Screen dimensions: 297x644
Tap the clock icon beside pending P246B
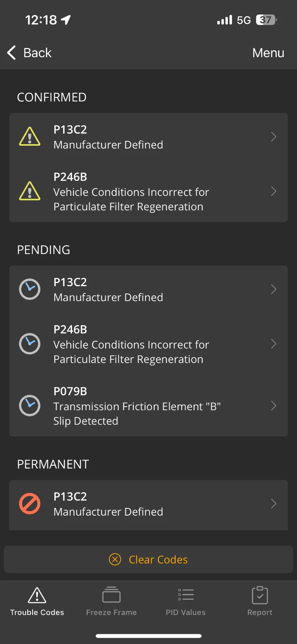(x=30, y=344)
